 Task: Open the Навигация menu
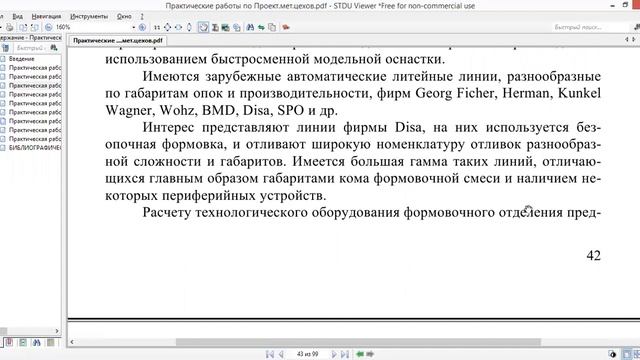coord(46,16)
